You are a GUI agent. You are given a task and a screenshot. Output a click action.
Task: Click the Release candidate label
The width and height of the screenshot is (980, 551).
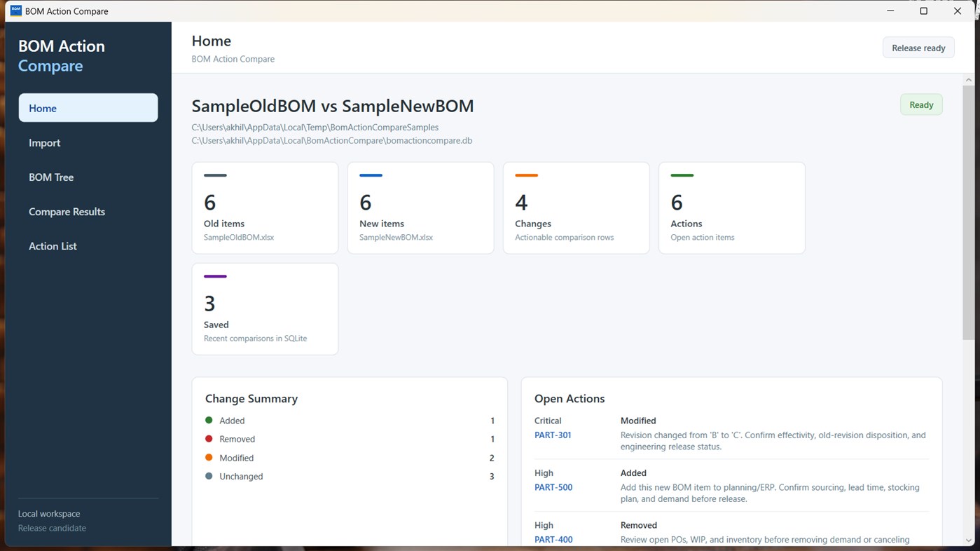[52, 528]
